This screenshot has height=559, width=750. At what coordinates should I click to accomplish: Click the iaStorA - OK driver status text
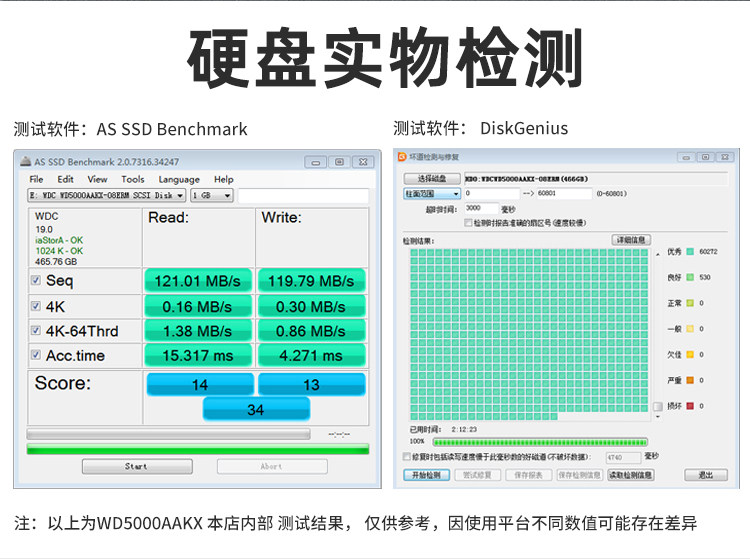(x=59, y=240)
